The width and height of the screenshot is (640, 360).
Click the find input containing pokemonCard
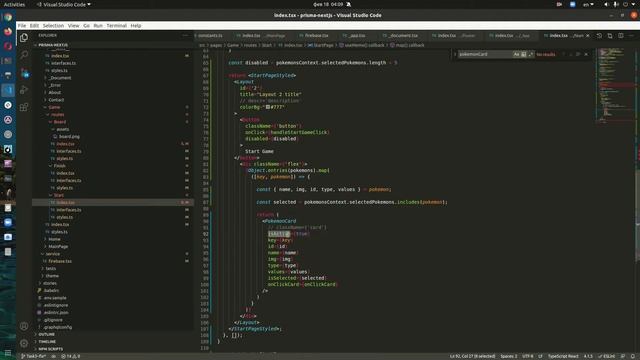(485, 54)
